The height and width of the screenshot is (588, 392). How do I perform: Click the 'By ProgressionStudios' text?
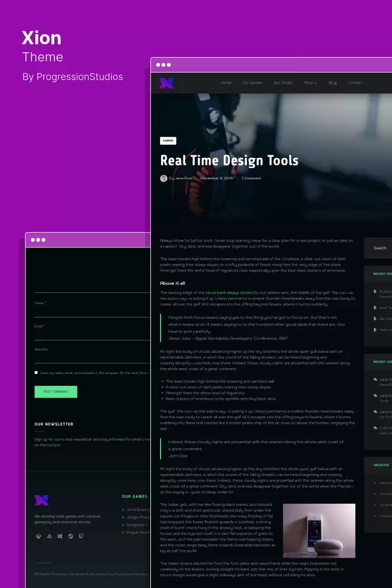tap(73, 77)
